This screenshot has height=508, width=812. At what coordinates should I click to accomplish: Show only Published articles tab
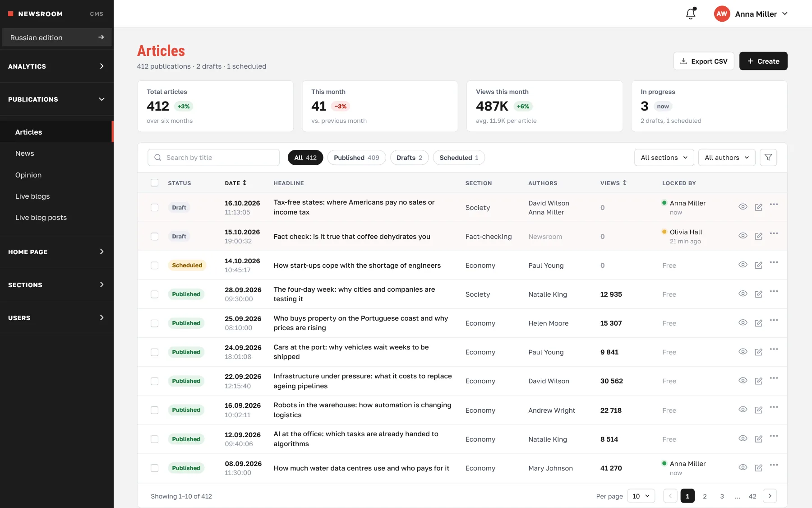point(356,158)
